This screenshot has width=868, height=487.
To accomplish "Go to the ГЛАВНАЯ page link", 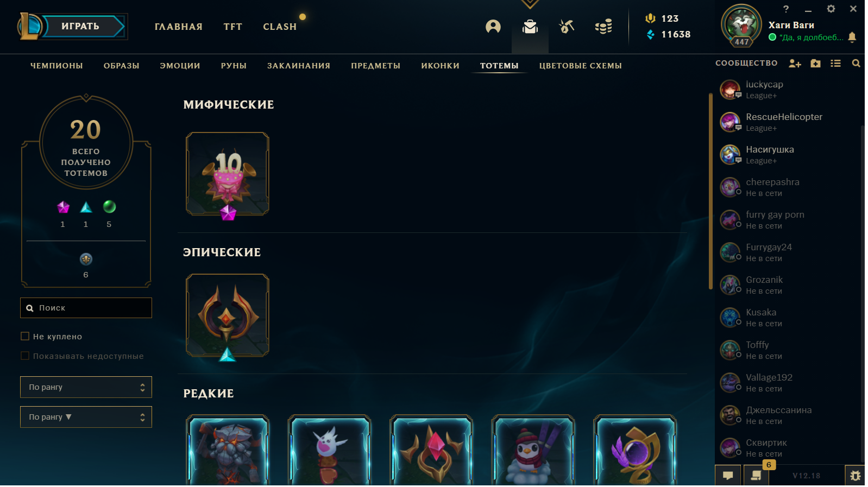I will [179, 27].
